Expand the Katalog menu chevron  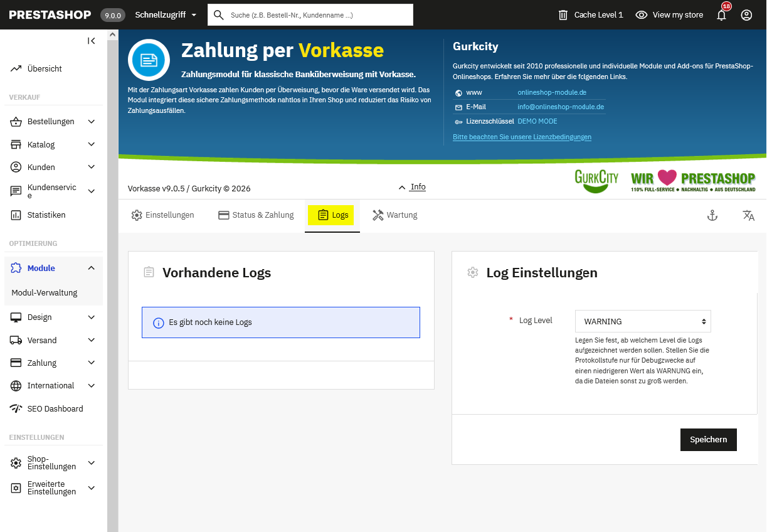pos(92,144)
